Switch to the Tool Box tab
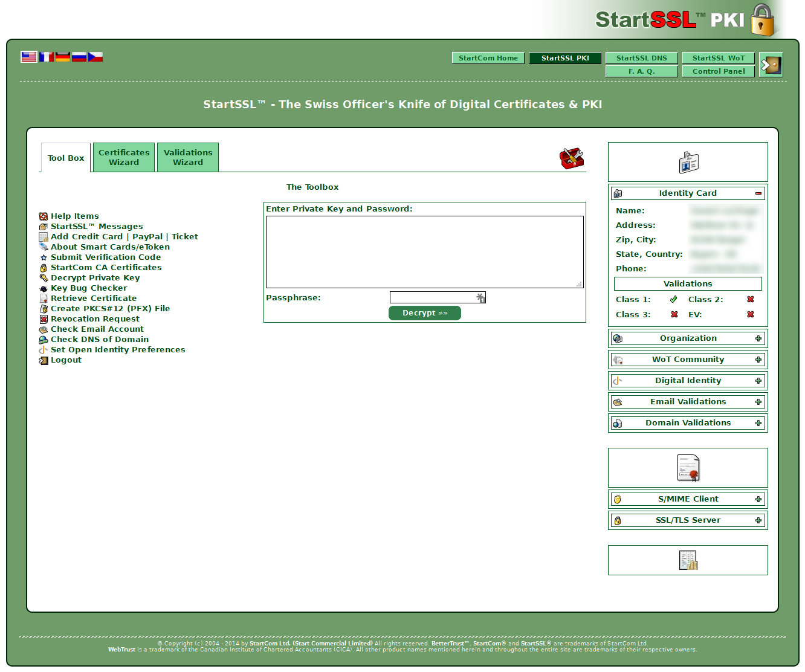Screen dimensions: 805x672 [x=66, y=158]
